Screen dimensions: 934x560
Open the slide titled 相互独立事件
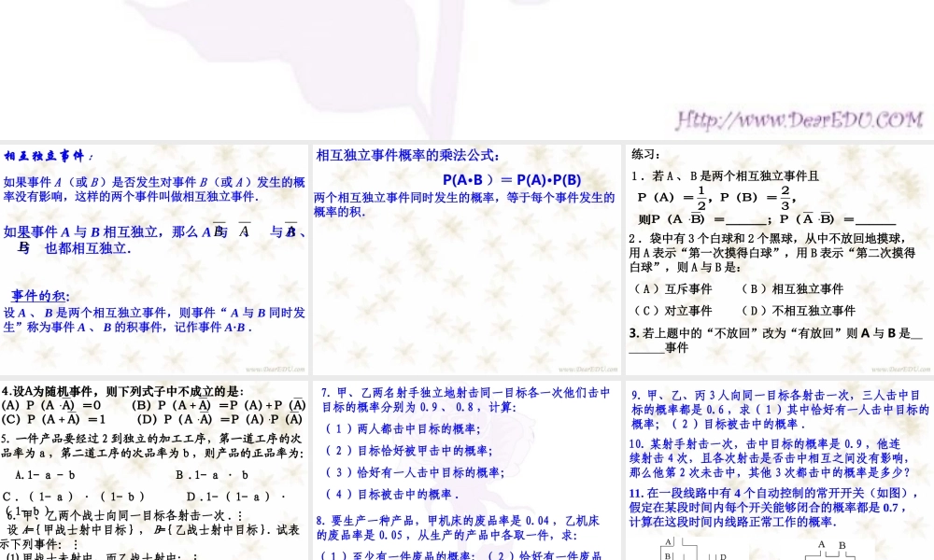click(x=154, y=259)
